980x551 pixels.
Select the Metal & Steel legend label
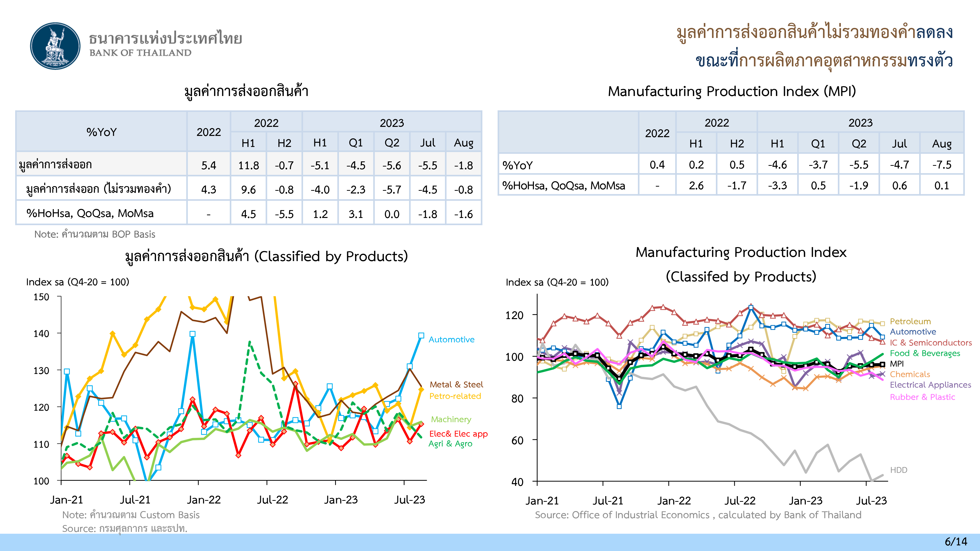click(x=456, y=384)
